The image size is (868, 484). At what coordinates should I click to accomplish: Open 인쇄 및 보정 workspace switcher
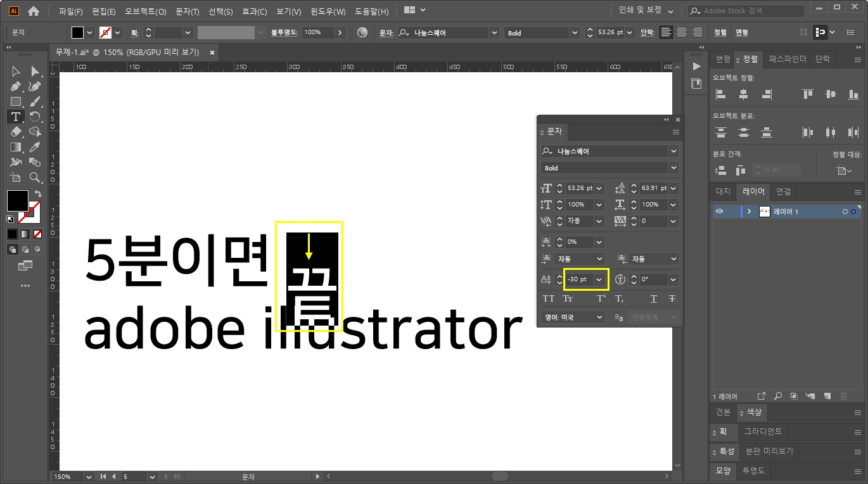click(646, 11)
